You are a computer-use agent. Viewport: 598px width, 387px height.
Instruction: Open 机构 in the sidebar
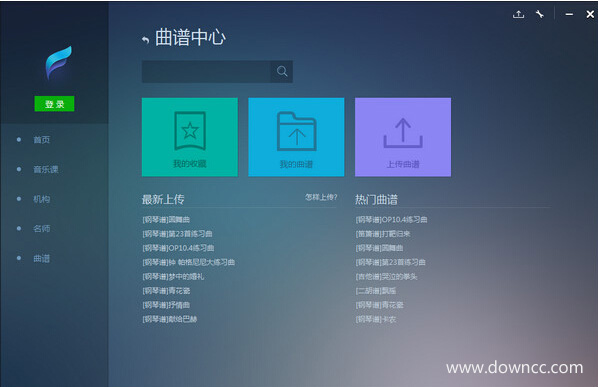pyautogui.click(x=42, y=199)
